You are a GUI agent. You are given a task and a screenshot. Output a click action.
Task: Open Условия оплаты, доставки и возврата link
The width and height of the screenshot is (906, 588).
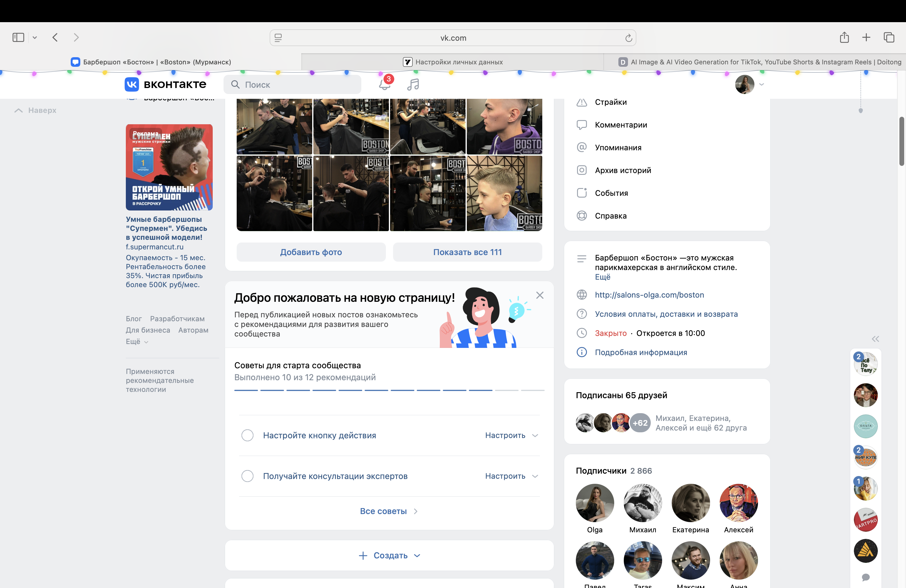tap(666, 314)
